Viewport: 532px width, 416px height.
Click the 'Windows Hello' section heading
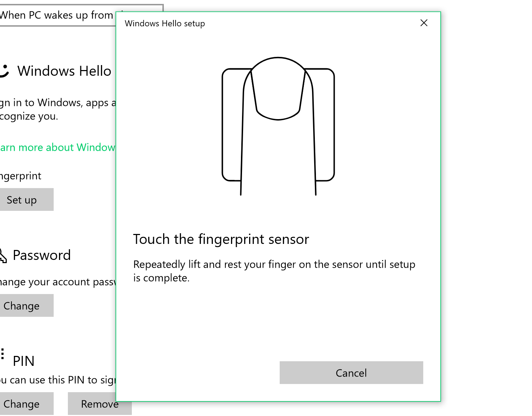[64, 71]
